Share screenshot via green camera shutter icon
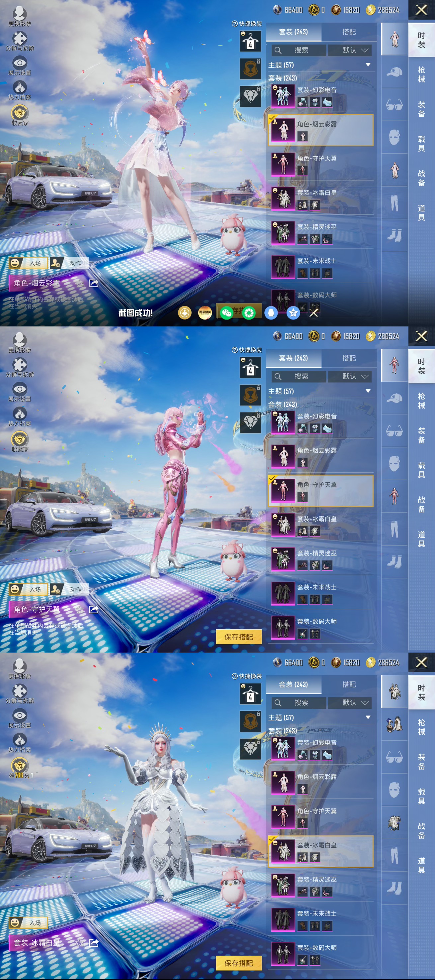The width and height of the screenshot is (435, 980). (249, 313)
